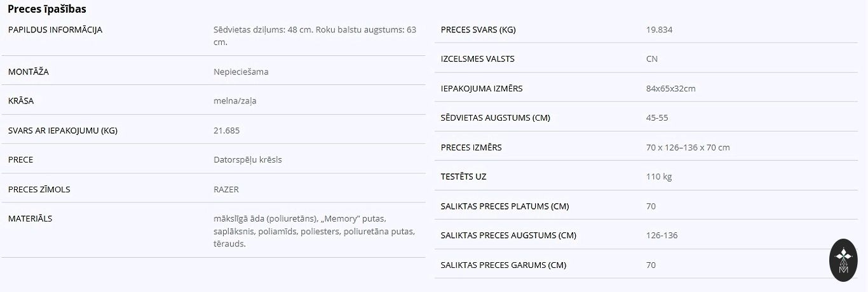Click the MATERIĀLS row label

click(x=31, y=218)
